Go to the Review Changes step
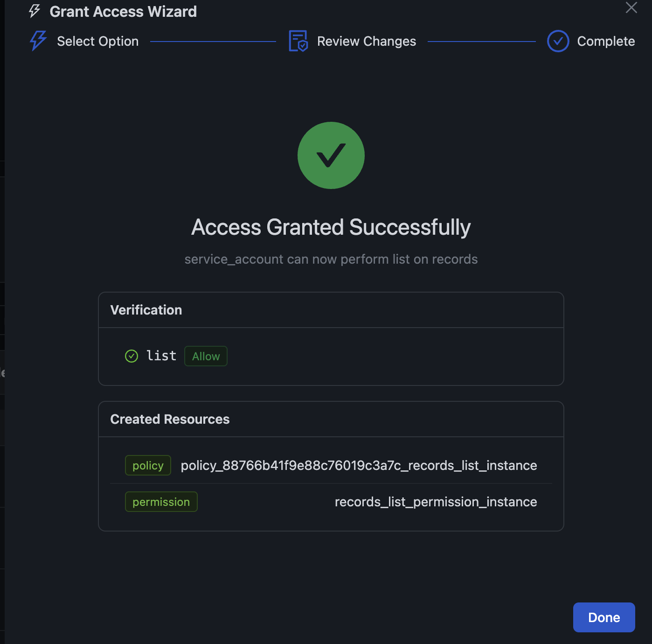Image resolution: width=652 pixels, height=644 pixels. 366,41
